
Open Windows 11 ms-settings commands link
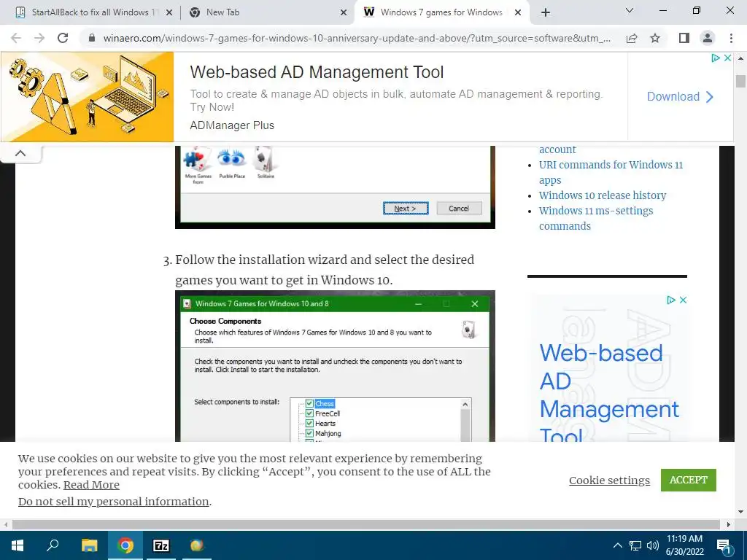click(x=596, y=218)
